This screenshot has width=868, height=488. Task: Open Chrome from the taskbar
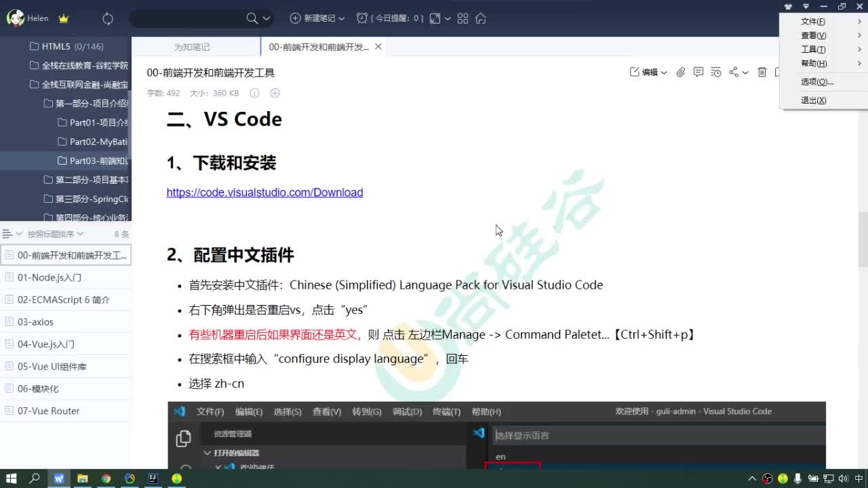(x=106, y=479)
